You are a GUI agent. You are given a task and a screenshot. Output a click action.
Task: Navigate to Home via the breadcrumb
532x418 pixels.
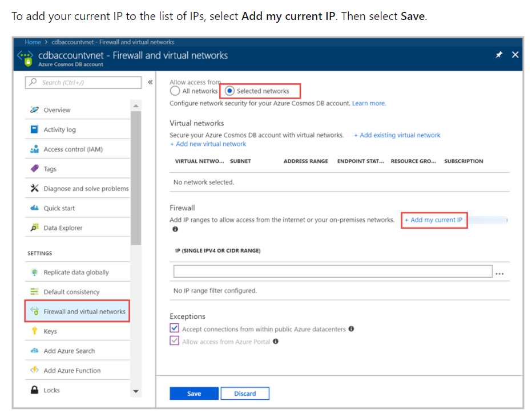coord(33,42)
